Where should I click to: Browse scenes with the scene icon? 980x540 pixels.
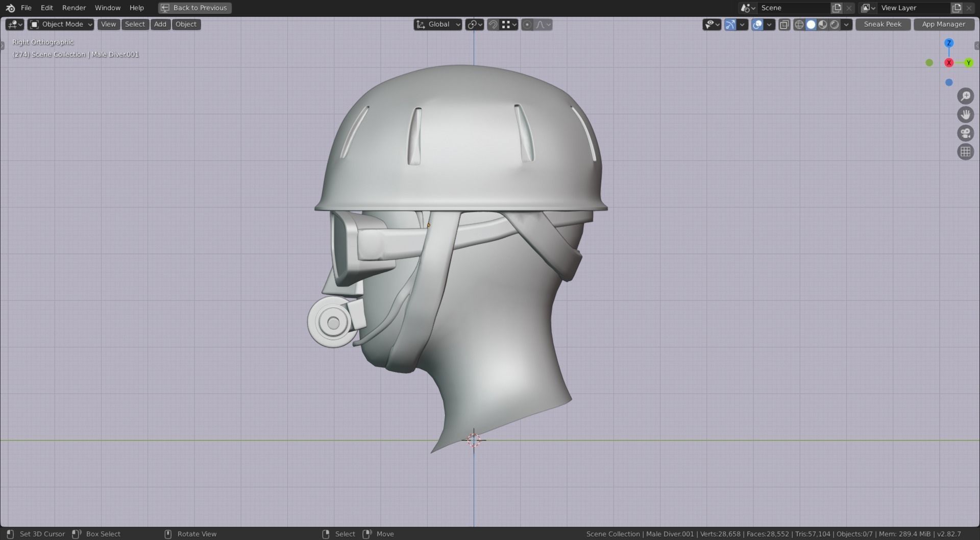[748, 8]
